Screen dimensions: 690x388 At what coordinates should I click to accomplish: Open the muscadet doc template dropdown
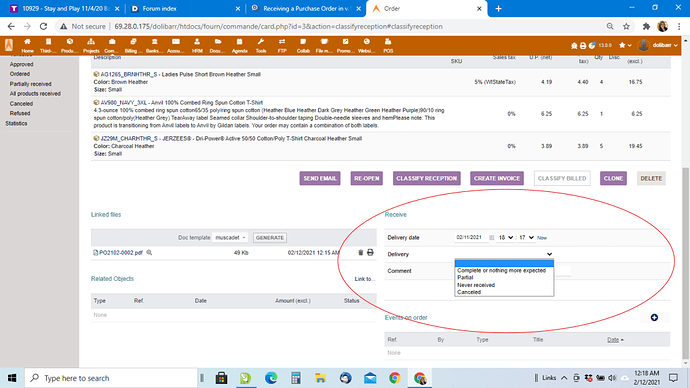tap(230, 238)
